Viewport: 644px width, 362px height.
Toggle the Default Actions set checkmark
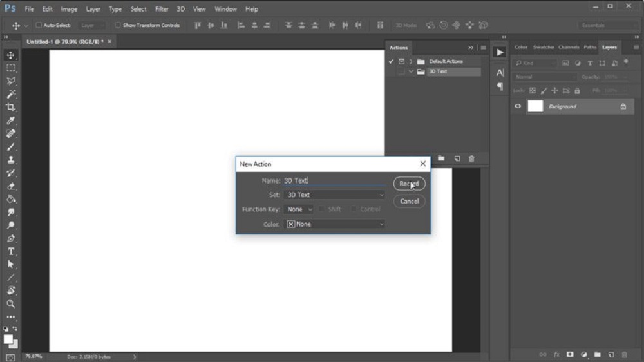391,62
